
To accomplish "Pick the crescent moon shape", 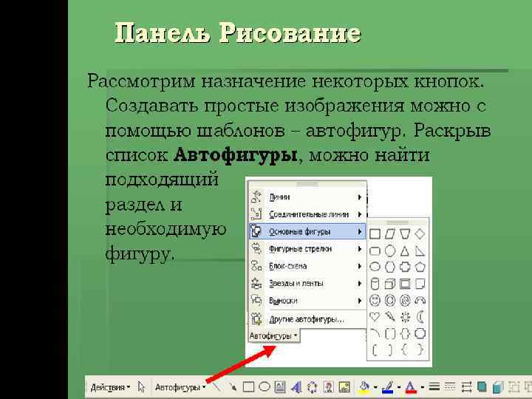I will pos(420,317).
